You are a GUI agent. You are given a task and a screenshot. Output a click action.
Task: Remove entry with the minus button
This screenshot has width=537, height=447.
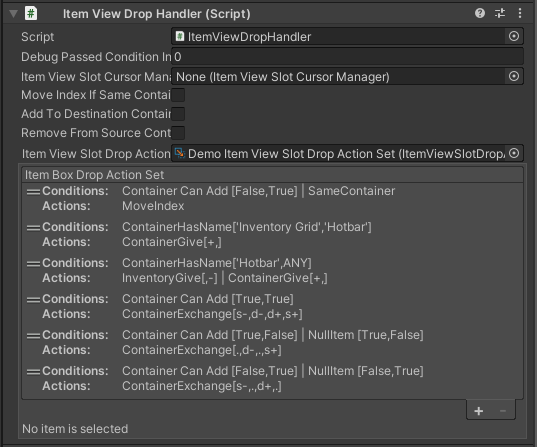[x=502, y=411]
